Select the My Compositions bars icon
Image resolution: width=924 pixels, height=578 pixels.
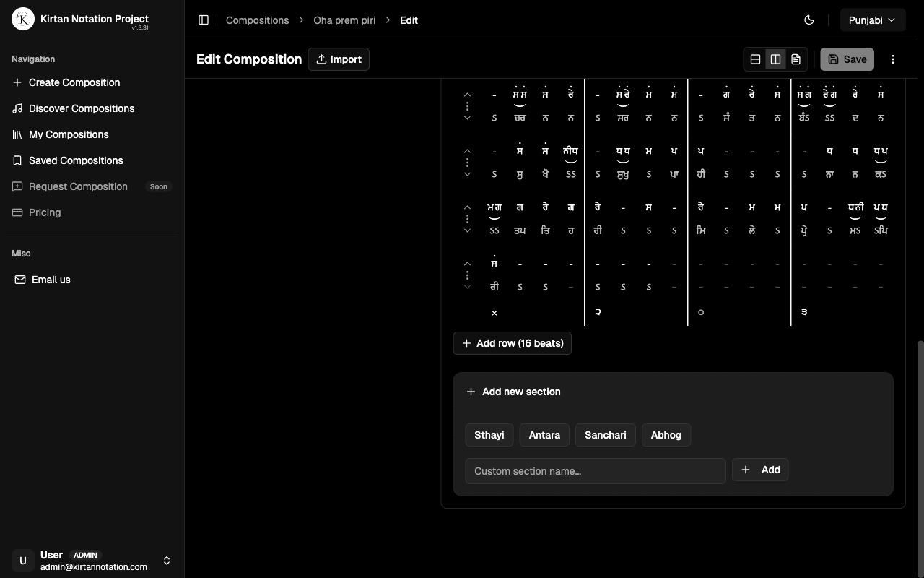pyautogui.click(x=17, y=134)
